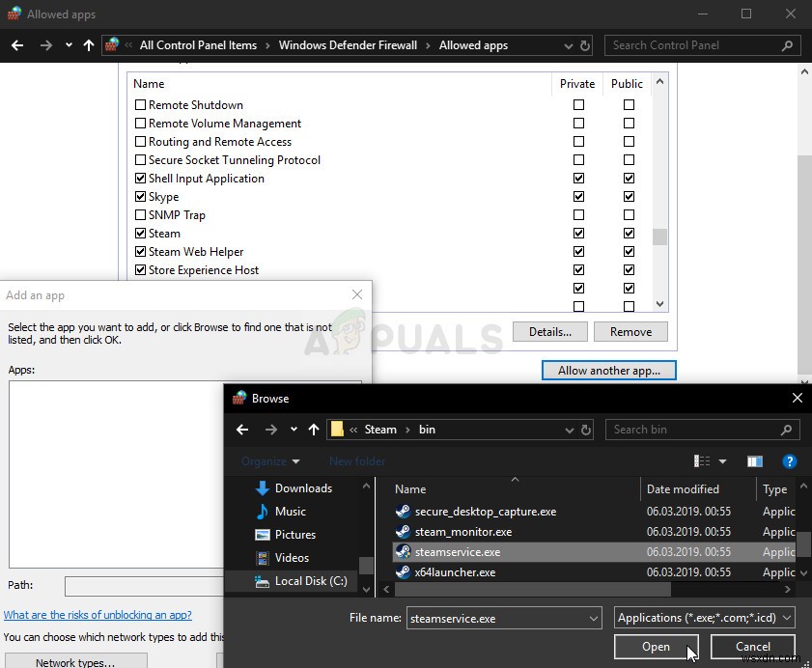This screenshot has width=812, height=668.
Task: Toggle Steam Web Helper Public checkbox
Action: pyautogui.click(x=629, y=252)
